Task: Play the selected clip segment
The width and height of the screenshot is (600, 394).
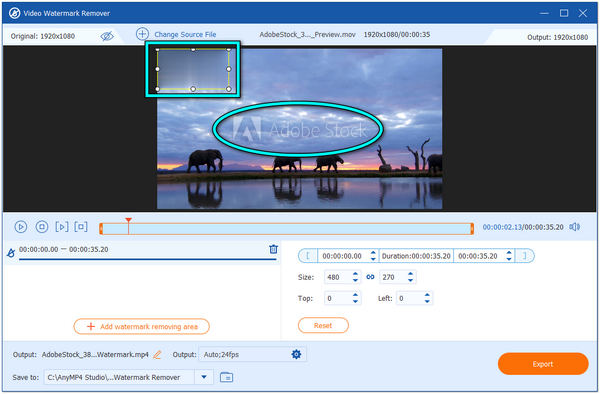Action: tap(62, 227)
